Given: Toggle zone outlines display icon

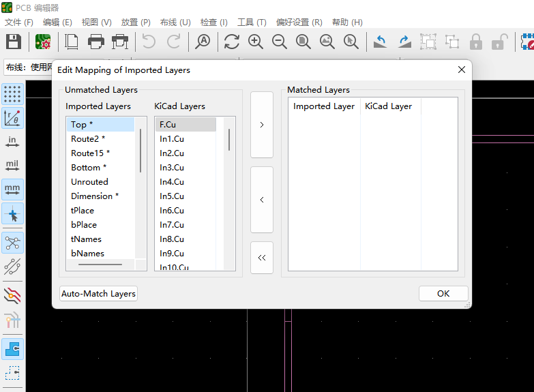Looking at the screenshot, I should pos(12,373).
